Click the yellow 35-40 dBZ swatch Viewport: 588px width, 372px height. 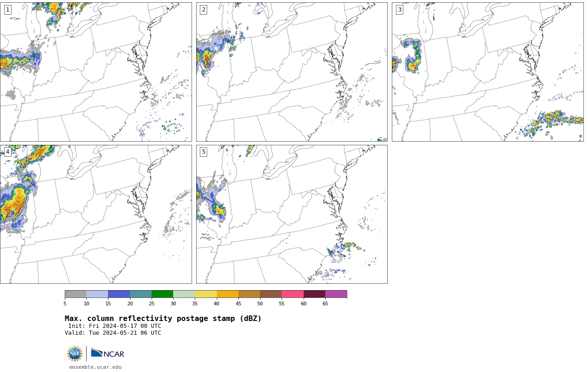tap(206, 294)
